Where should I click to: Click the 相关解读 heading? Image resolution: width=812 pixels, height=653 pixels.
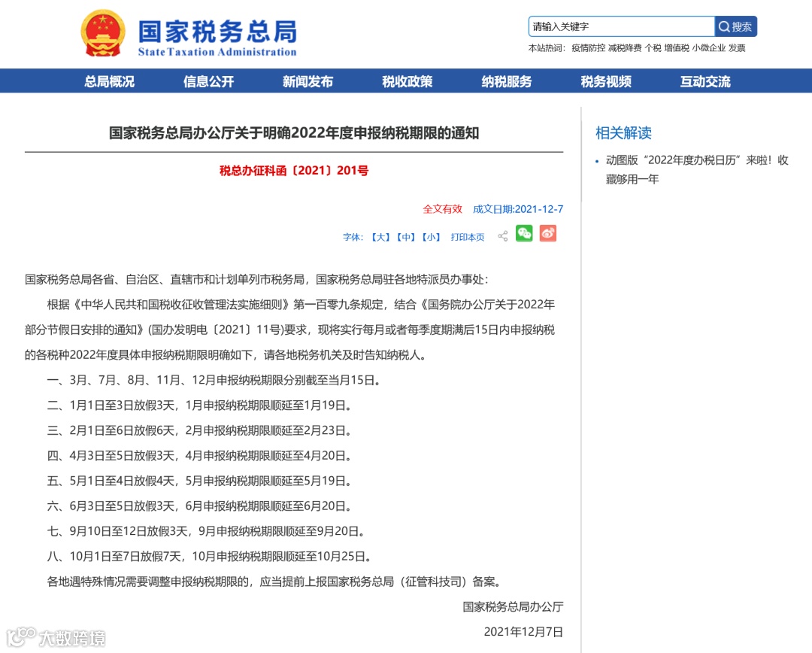tap(623, 133)
